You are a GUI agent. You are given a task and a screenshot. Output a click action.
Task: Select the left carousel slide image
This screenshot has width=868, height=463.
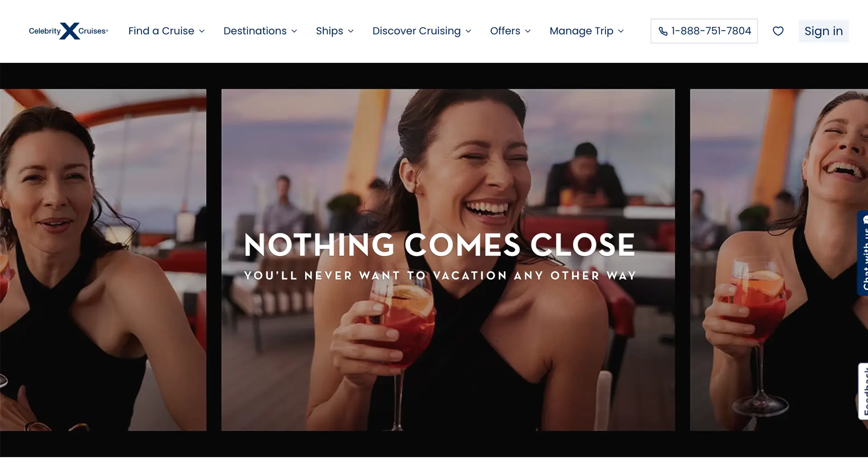pyautogui.click(x=103, y=260)
